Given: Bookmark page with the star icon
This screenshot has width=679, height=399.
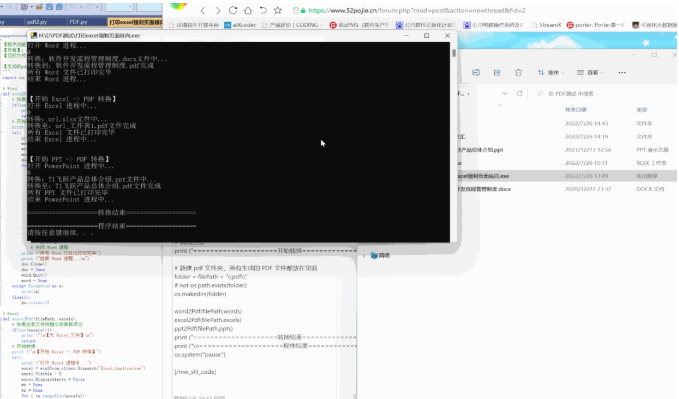Looking at the screenshot, I should tap(278, 10).
